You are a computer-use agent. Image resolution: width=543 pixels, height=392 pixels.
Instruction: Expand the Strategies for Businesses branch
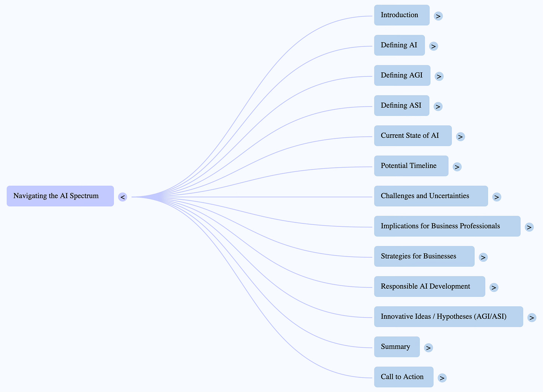pos(483,257)
